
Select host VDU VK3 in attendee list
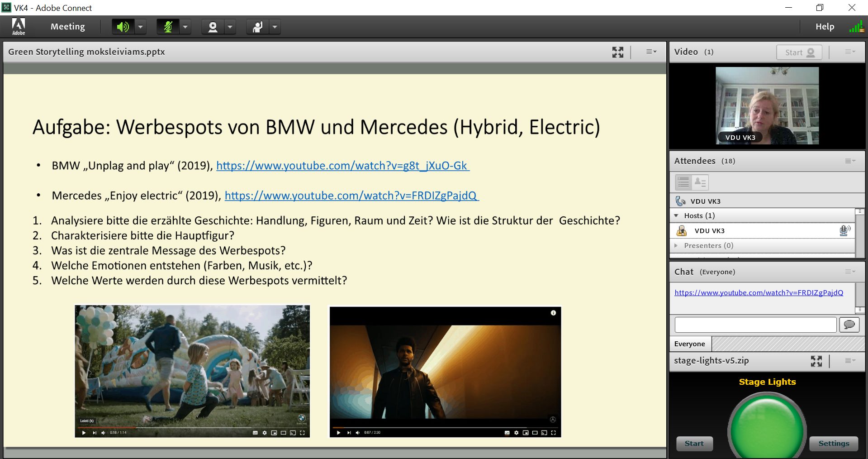762,230
